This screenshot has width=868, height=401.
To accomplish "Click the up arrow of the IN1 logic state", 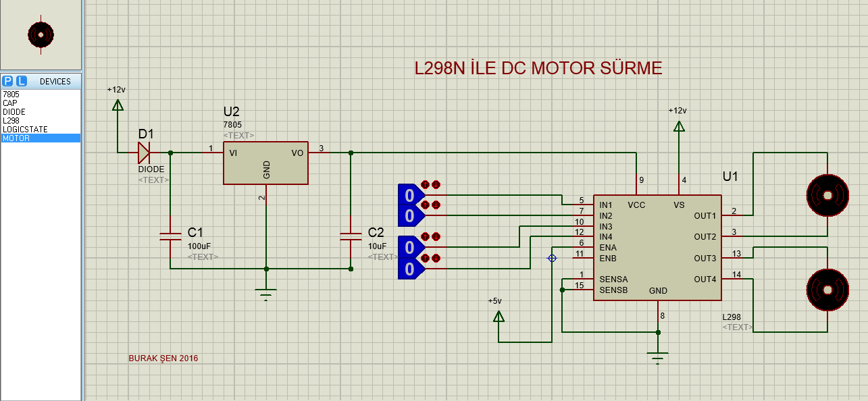I will point(426,184).
